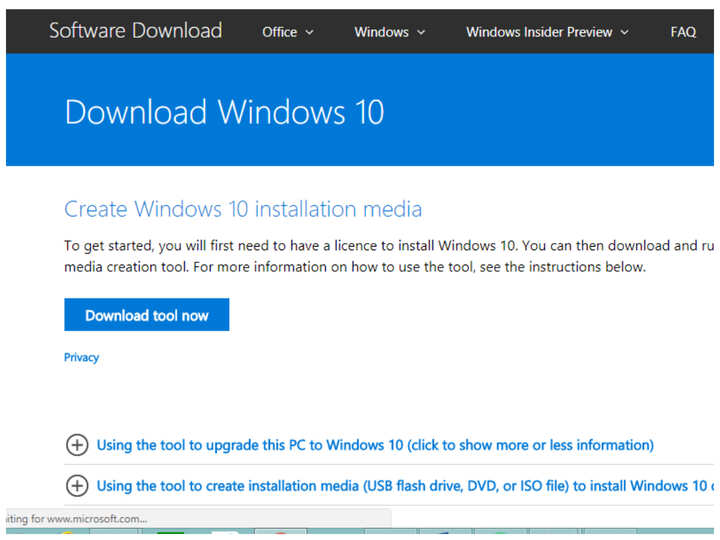The width and height of the screenshot is (720, 540).
Task: Expand the Windows Insider Preview menu
Action: (x=539, y=32)
